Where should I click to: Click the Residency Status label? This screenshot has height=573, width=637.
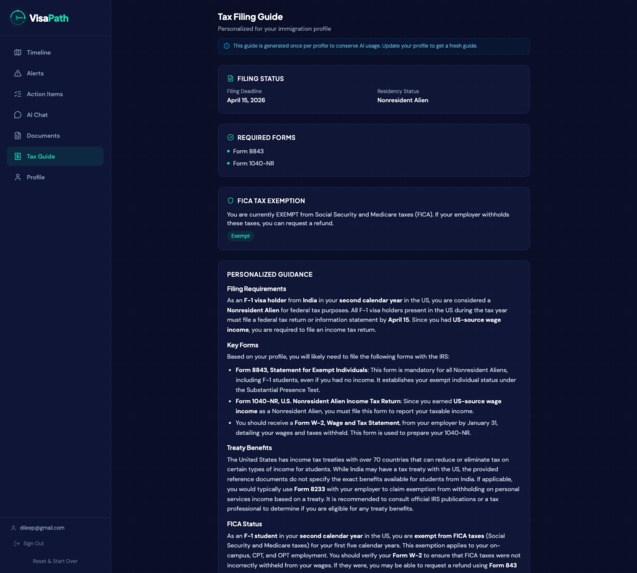(x=398, y=91)
